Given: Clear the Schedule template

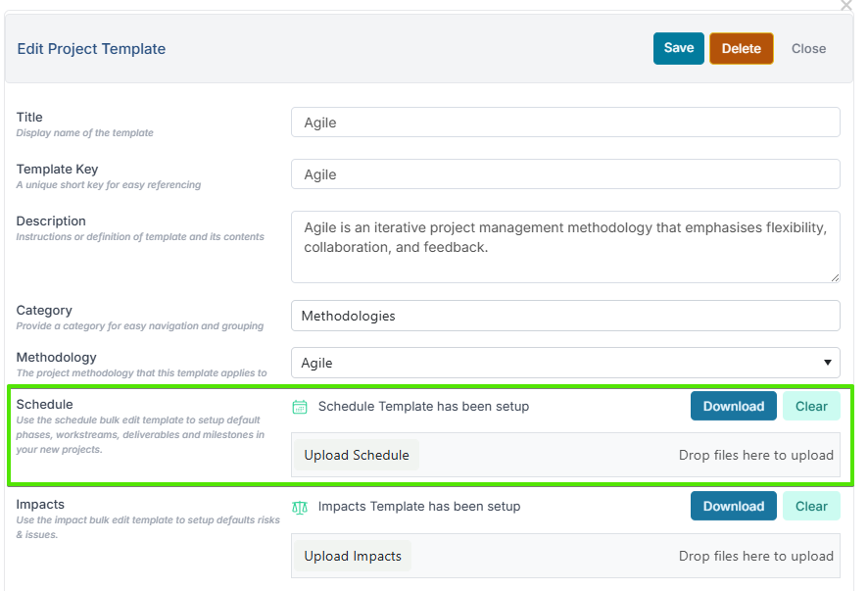Looking at the screenshot, I should tap(810, 407).
